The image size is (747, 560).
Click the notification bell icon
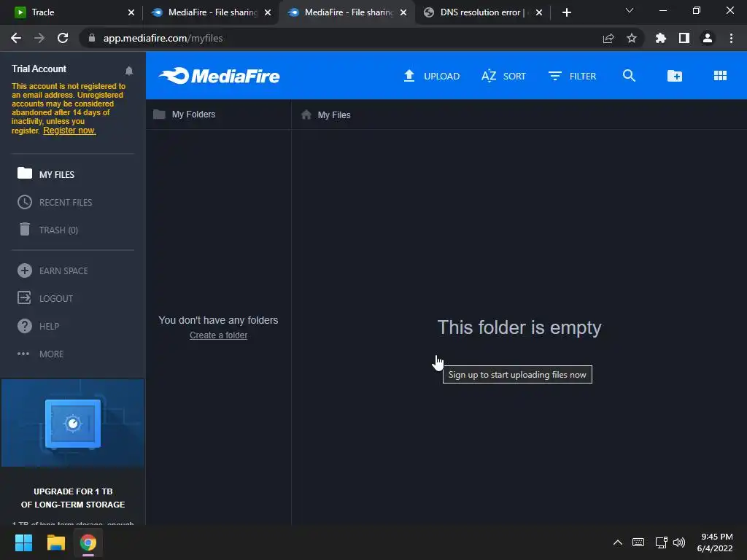coord(128,71)
